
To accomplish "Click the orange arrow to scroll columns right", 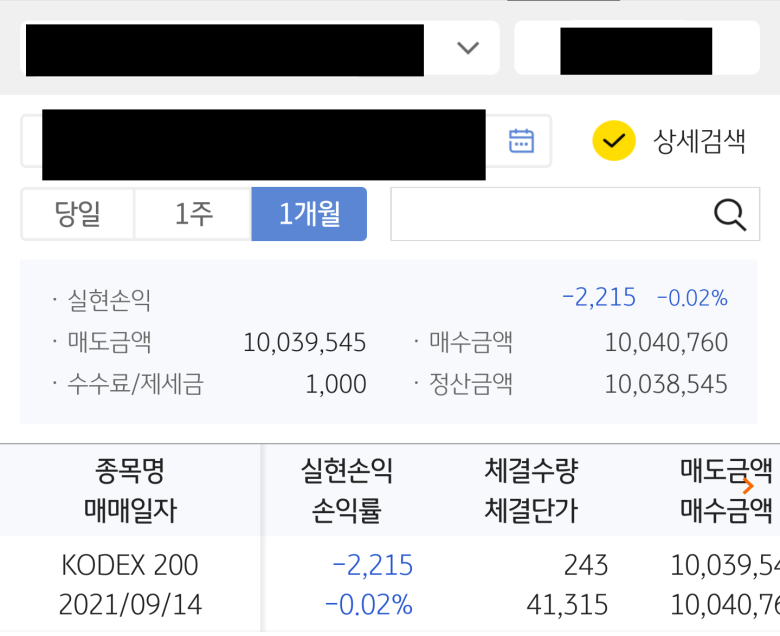I will coord(748,485).
